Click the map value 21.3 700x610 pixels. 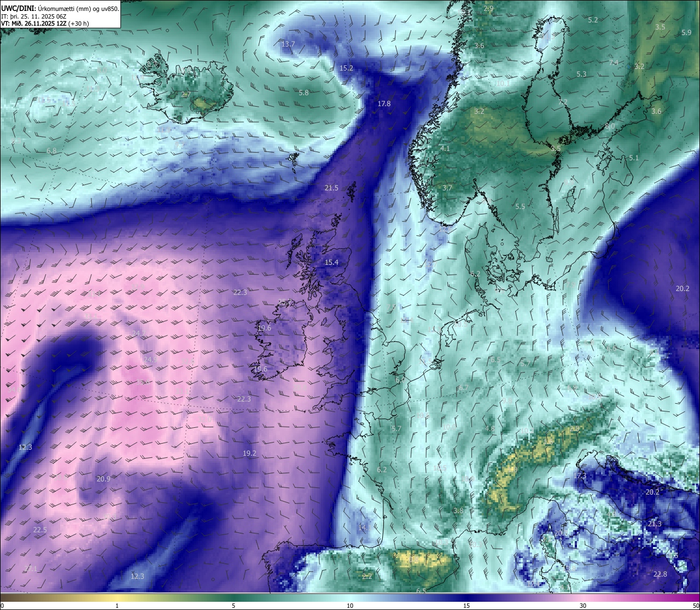[655, 524]
